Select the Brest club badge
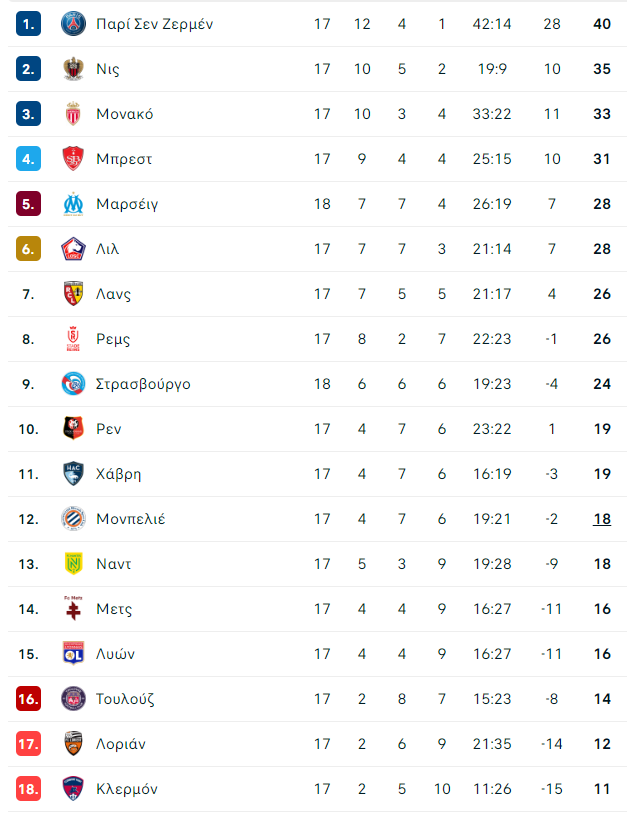Viewport: 627px width, 816px height. coord(73,159)
